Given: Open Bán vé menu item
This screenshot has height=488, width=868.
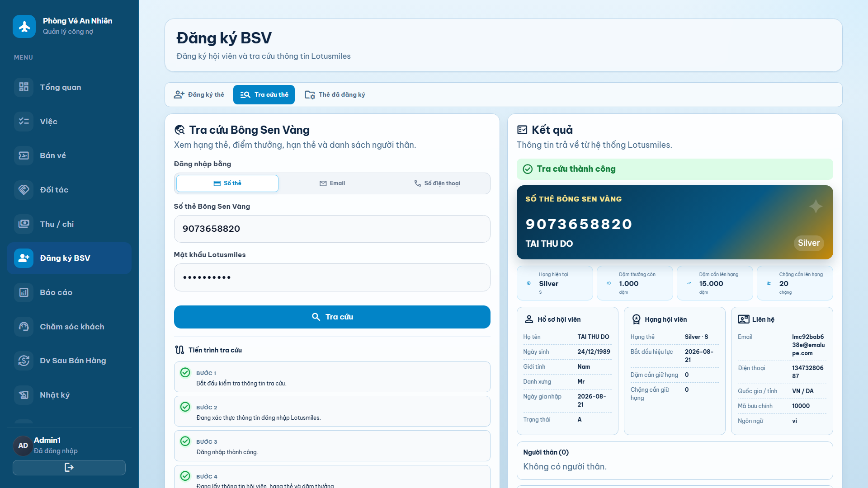Looking at the screenshot, I should 69,155.
